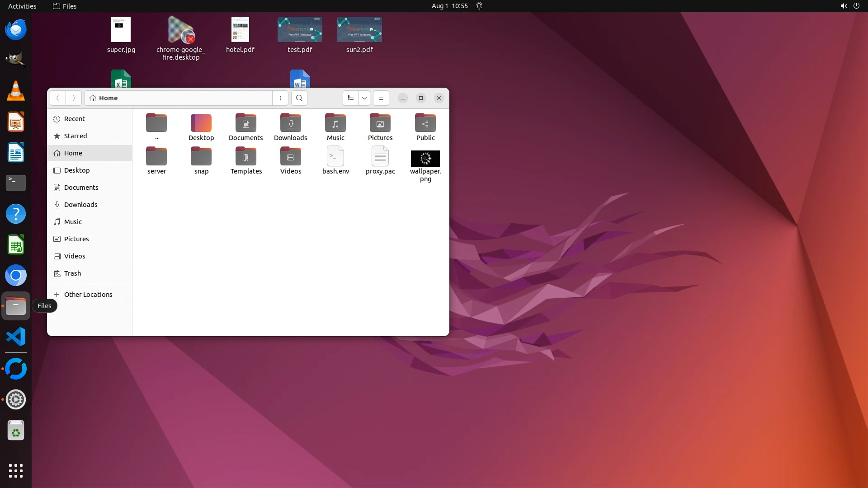
Task: Open the path bar three-dot menu
Action: pyautogui.click(x=280, y=98)
